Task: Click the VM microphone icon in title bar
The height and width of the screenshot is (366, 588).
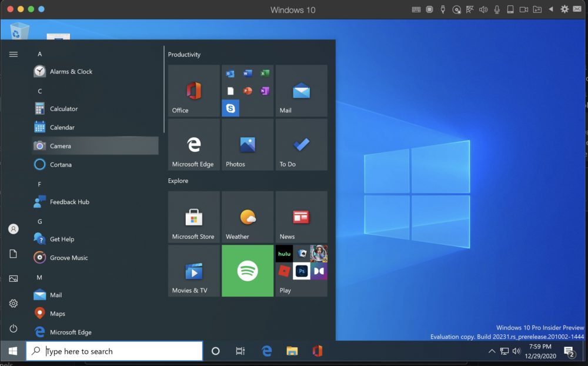Action: (x=497, y=9)
